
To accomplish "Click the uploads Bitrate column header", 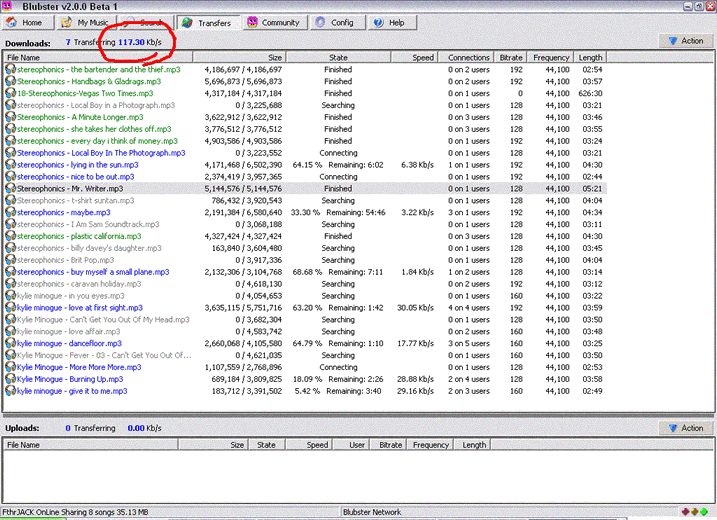I will (x=390, y=445).
